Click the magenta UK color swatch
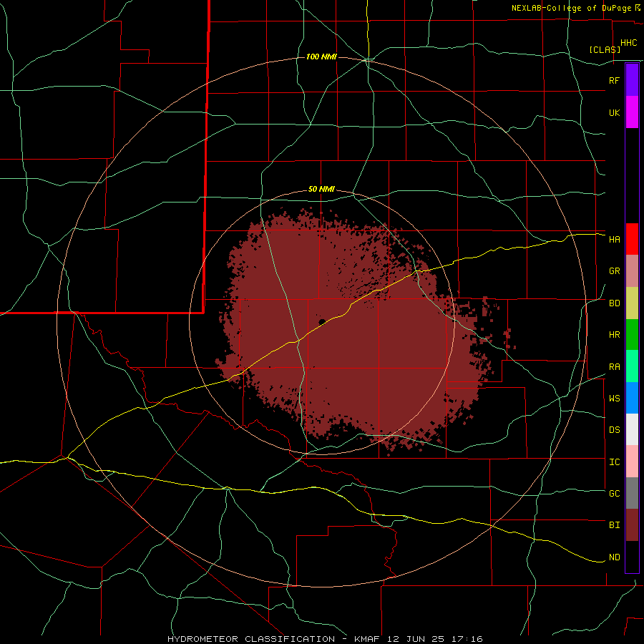The image size is (644, 644). coord(632,112)
